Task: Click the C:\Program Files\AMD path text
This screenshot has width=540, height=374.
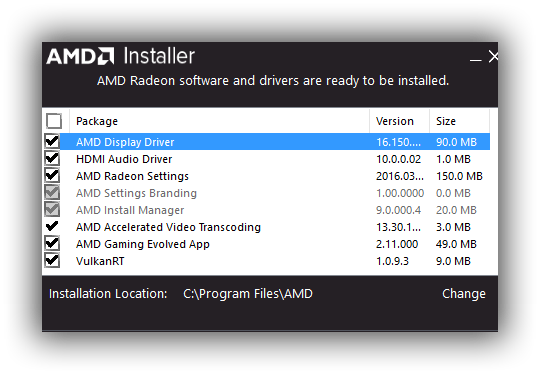Action: tap(248, 294)
